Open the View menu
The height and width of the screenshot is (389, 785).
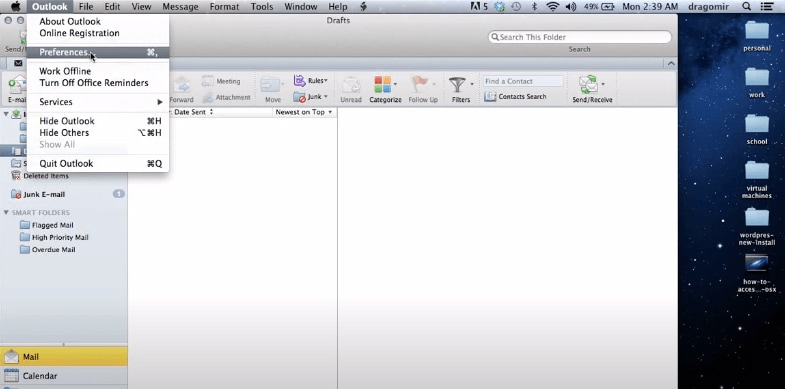tap(141, 7)
